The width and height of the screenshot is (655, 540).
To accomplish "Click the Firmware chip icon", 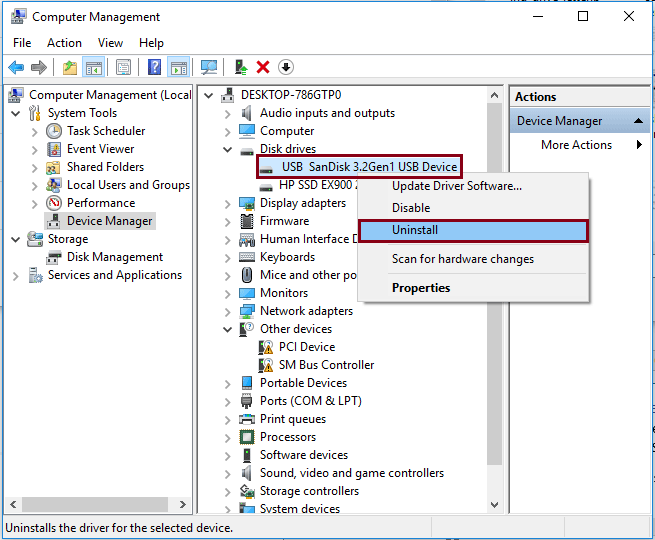I will tap(247, 221).
